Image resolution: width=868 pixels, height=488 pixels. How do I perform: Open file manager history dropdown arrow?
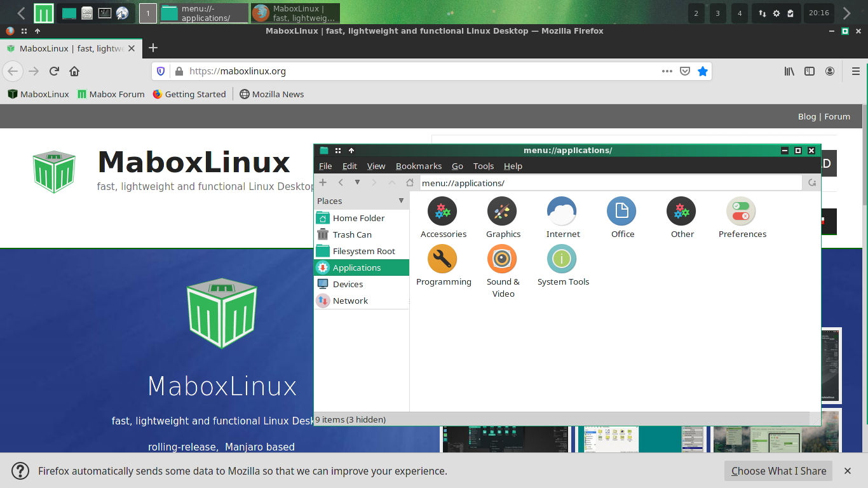coord(357,183)
